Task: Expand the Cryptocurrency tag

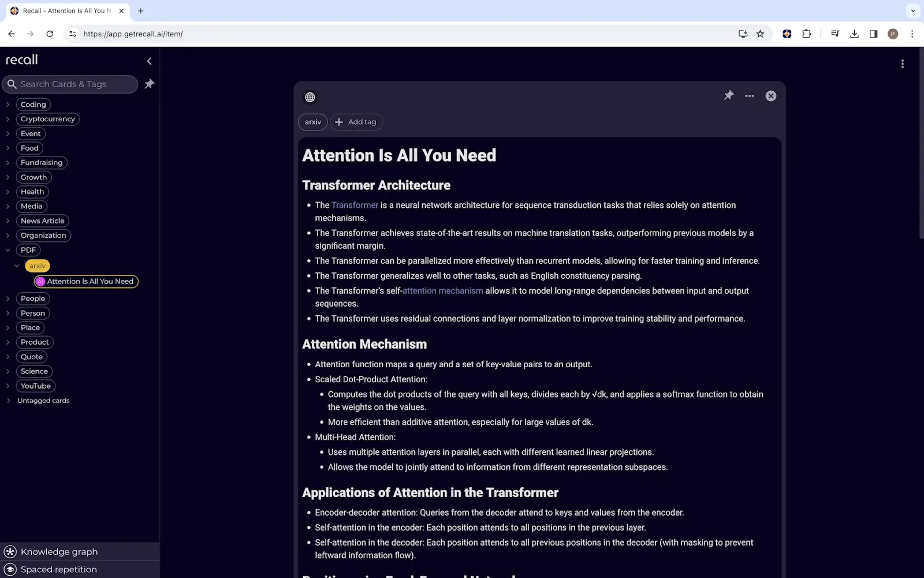Action: pyautogui.click(x=8, y=119)
